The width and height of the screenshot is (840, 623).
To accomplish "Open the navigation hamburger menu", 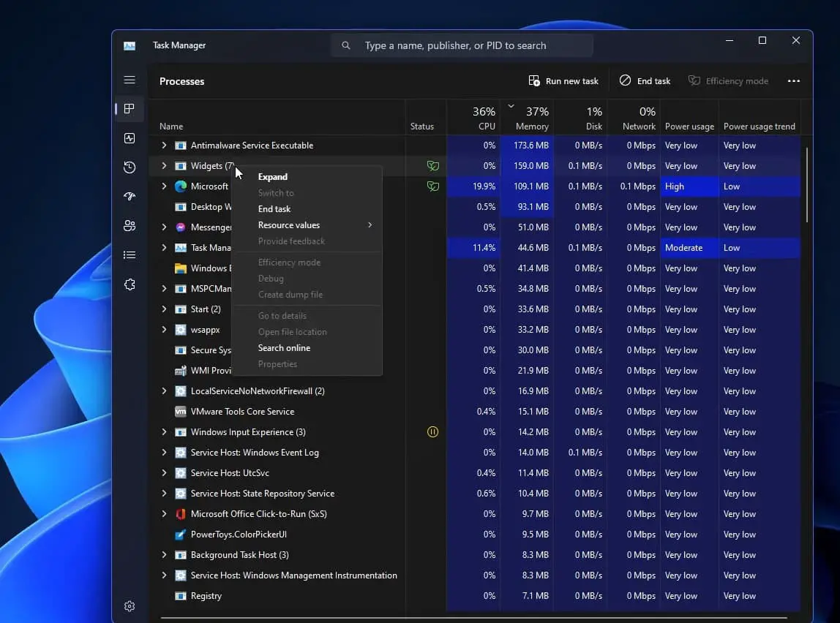I will point(130,80).
